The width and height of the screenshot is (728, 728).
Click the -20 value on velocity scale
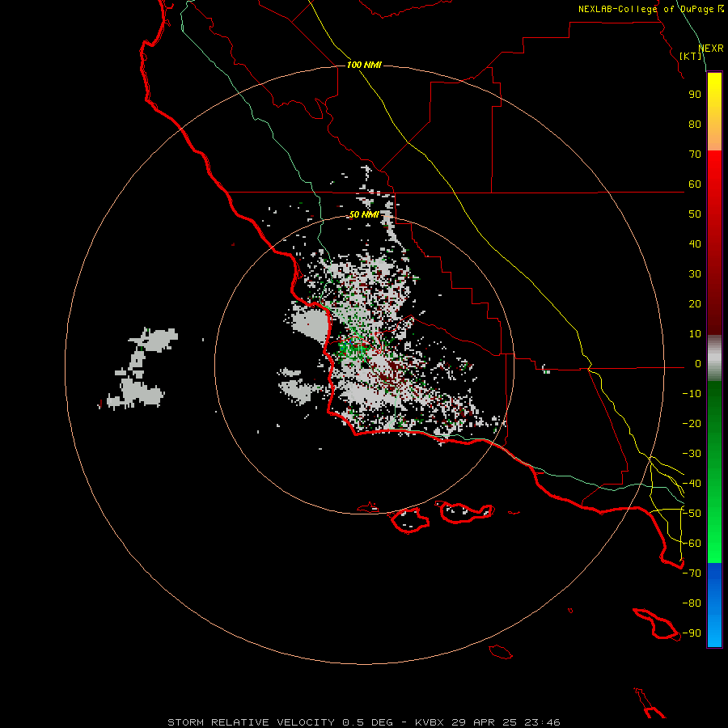click(692, 424)
